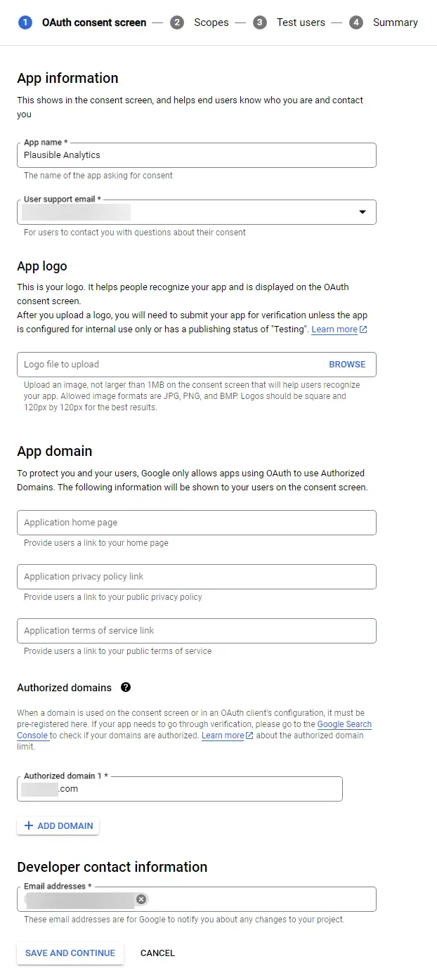
Task: Click the BROWSE logo upload button
Action: pos(347,365)
